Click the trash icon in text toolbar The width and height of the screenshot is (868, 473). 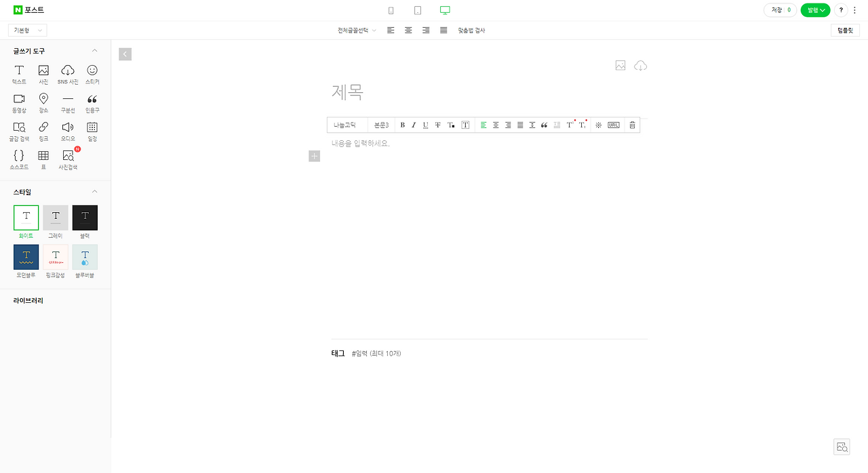632,125
